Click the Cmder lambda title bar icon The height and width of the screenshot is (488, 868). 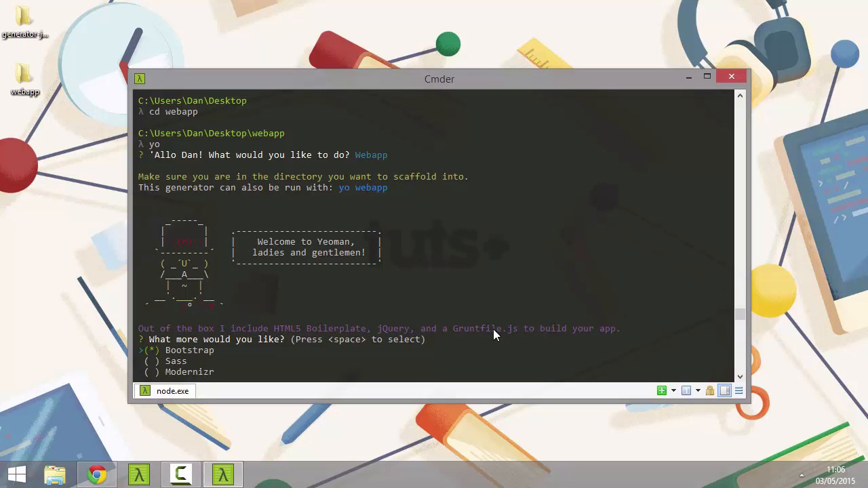pos(139,79)
